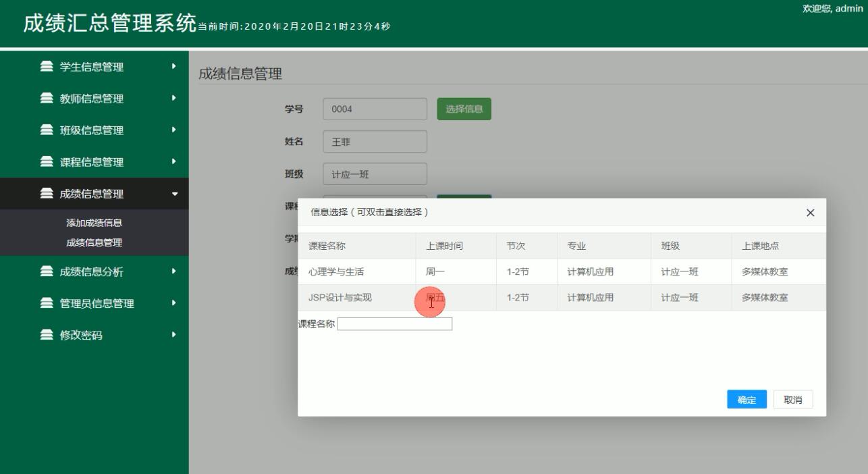Viewport: 868px width, 474px height.
Task: Expand arrow of 修改密码
Action: [174, 334]
